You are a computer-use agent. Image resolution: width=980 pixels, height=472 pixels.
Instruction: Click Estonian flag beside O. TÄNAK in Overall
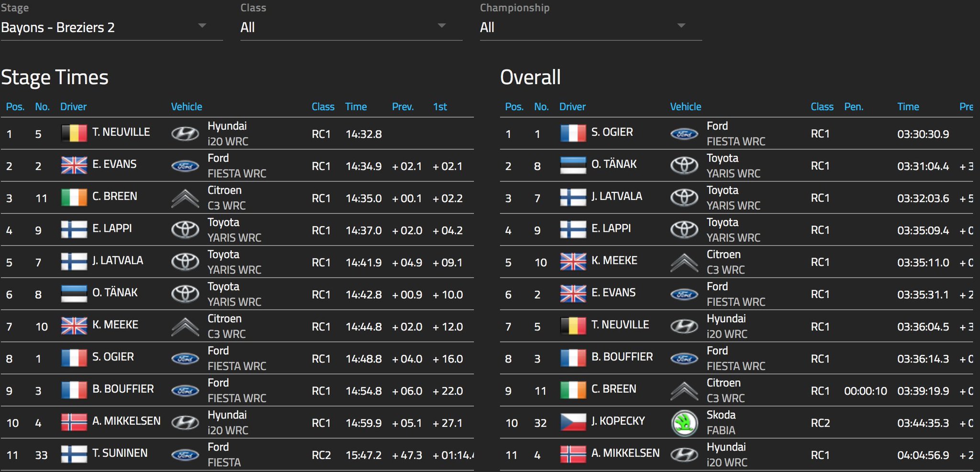tap(573, 165)
